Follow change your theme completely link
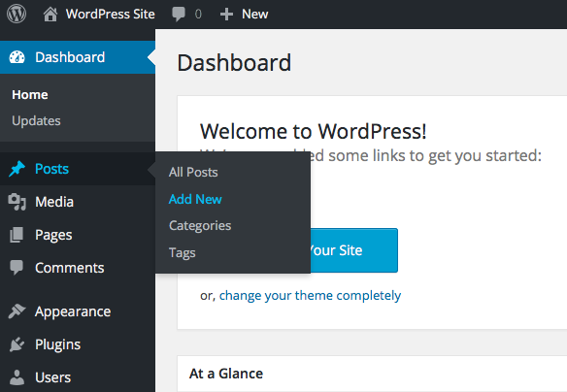The image size is (567, 392). click(310, 296)
